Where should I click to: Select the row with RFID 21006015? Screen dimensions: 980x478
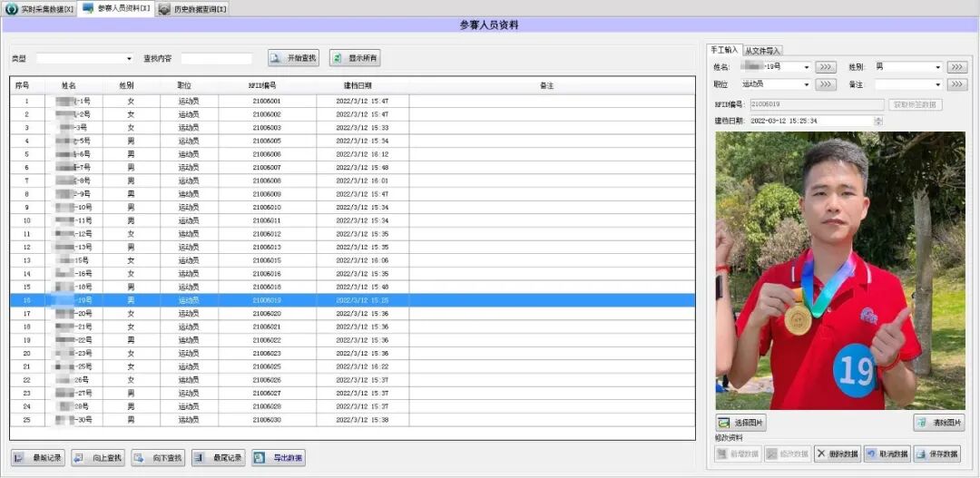352,260
